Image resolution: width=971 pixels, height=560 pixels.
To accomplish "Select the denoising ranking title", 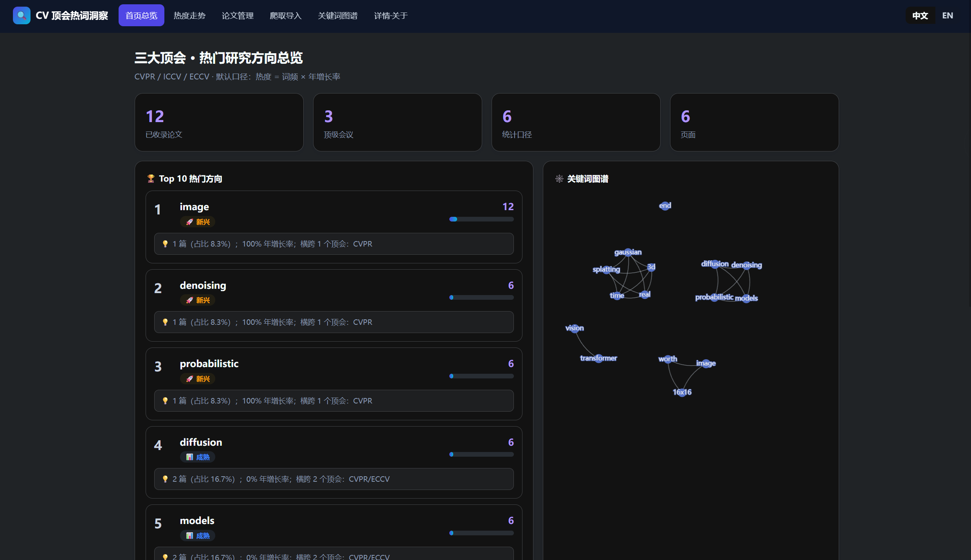I will [203, 285].
